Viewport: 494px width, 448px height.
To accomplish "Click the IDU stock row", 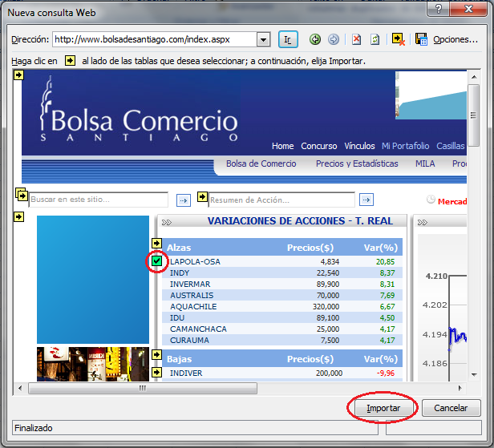I will click(x=282, y=317).
